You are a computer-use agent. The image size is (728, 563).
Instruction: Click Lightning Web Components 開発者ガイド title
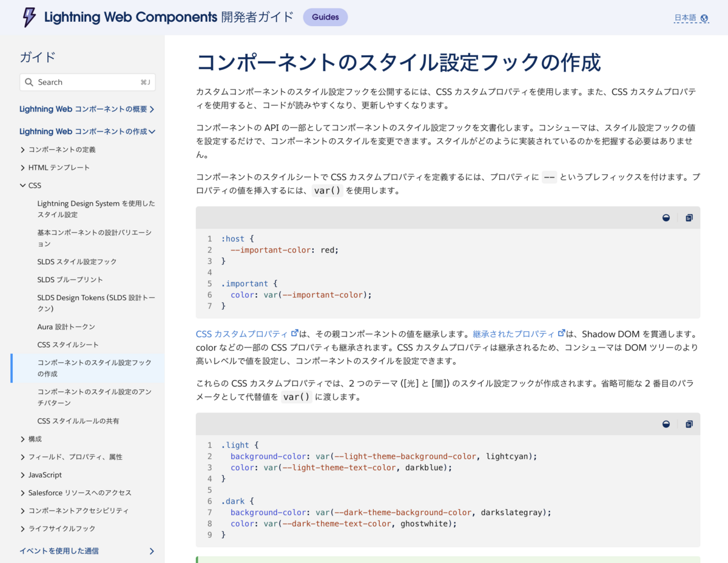(x=169, y=17)
